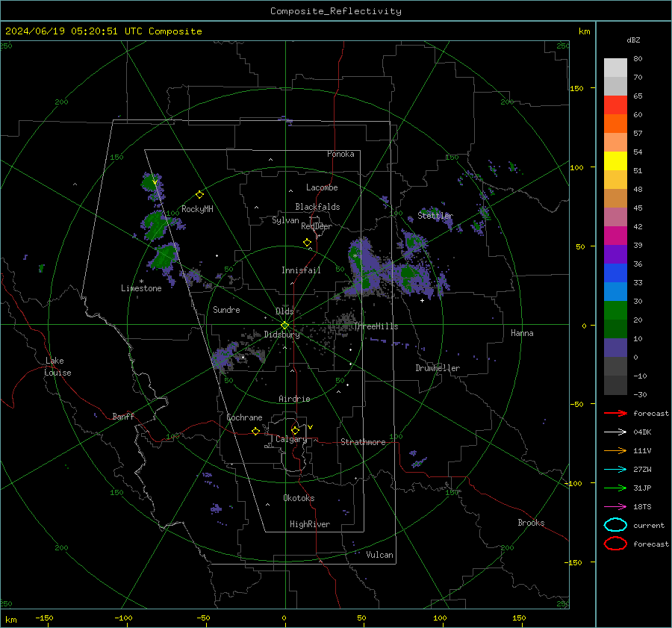This screenshot has height=628, width=672.
Task: Select the 33 dBZ blue color swatch
Action: coord(615,273)
